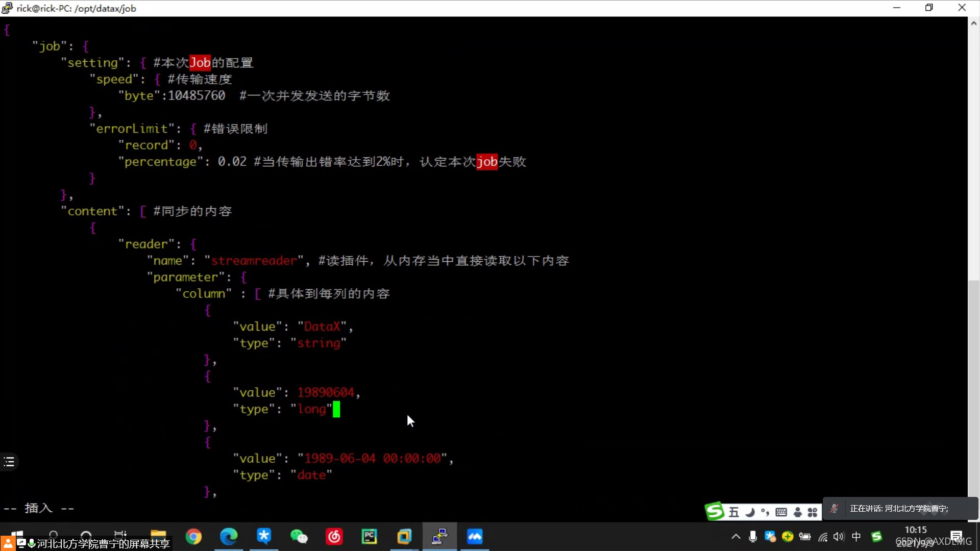Show hidden system tray icons
This screenshot has width=980, height=551.
tap(736, 536)
